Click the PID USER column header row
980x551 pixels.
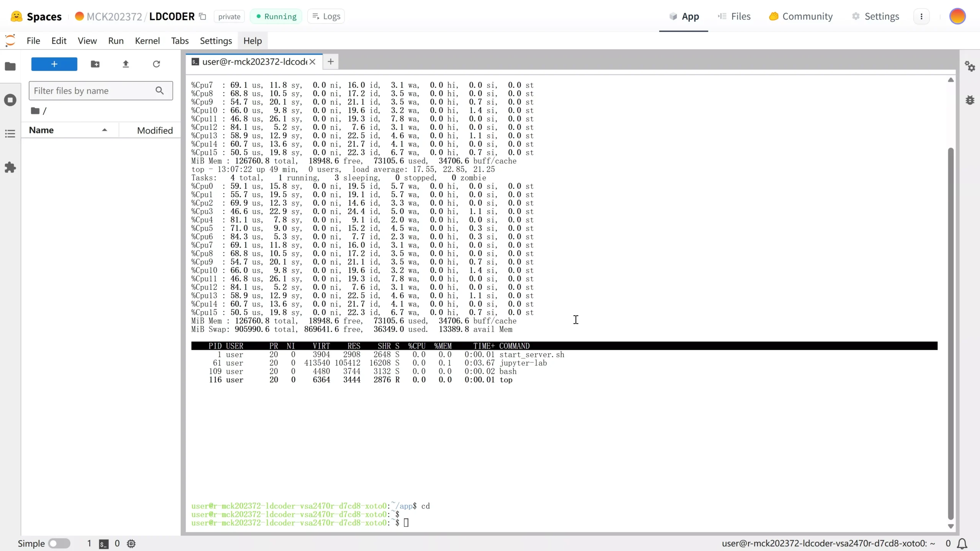(564, 346)
